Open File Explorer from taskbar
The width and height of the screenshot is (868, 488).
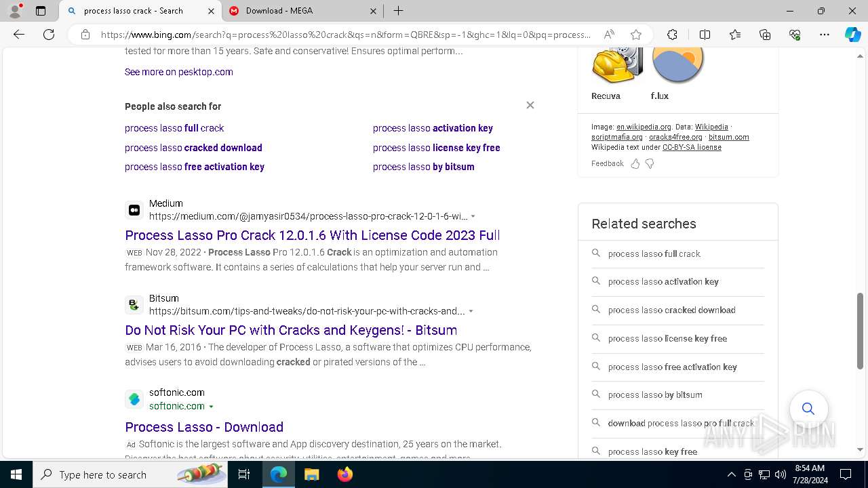coord(311,474)
